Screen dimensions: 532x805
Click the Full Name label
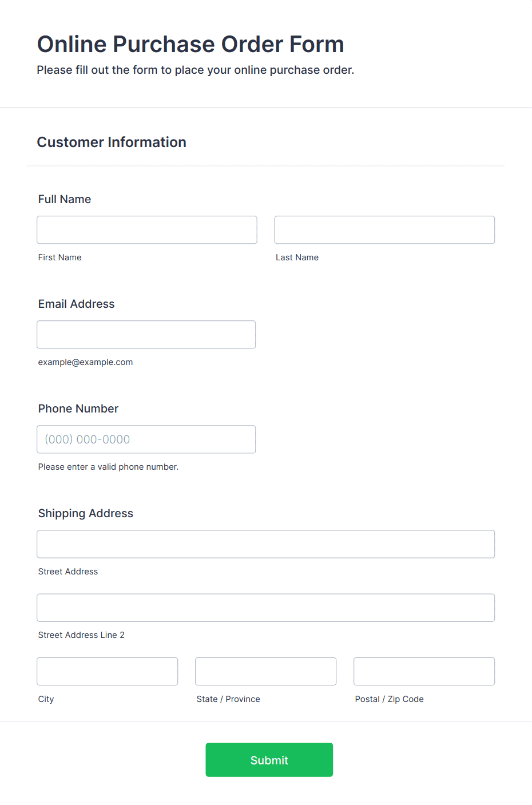(x=65, y=199)
